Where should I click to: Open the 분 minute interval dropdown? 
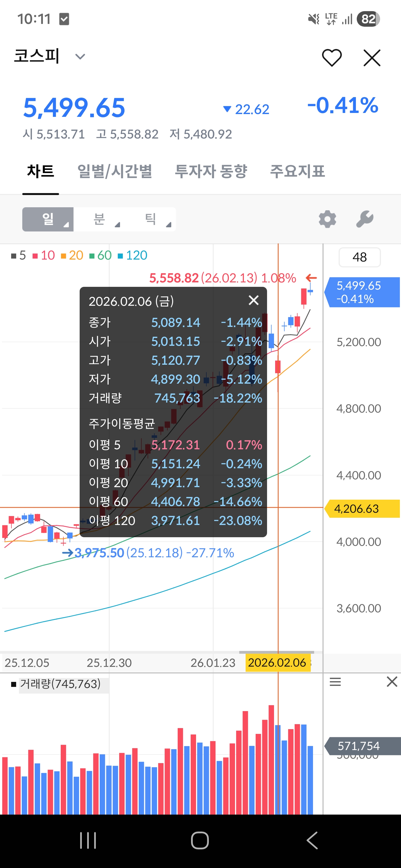coord(100,219)
